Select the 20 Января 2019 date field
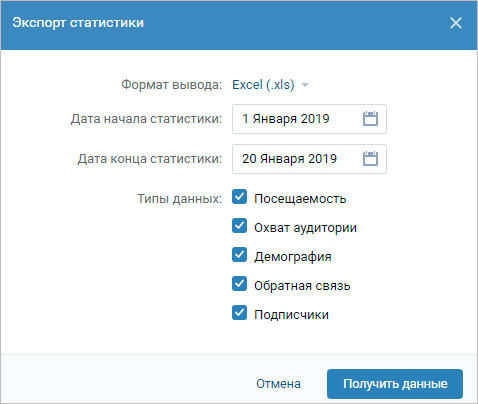This screenshot has height=404, width=478. pyautogui.click(x=309, y=159)
